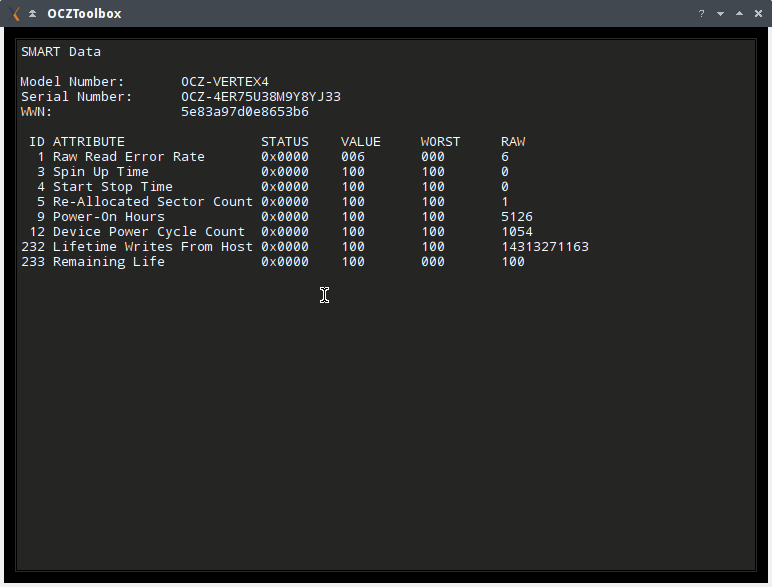The width and height of the screenshot is (772, 587).
Task: Click status 0x0000 of Spin Up Time
Action: (285, 172)
